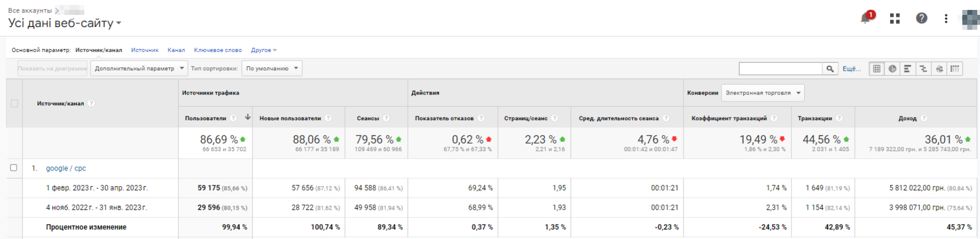Show help for Сеансы metric
Screen dimensions: 980x239
[386, 118]
